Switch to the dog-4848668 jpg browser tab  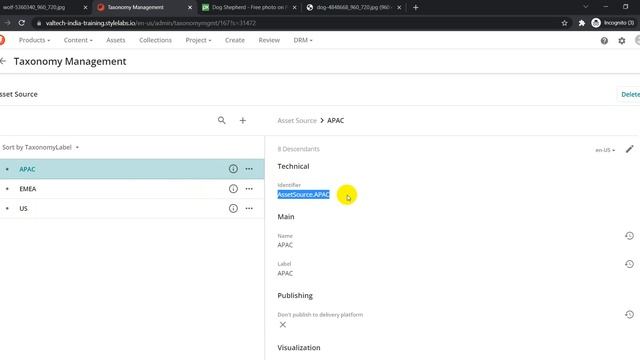[353, 7]
